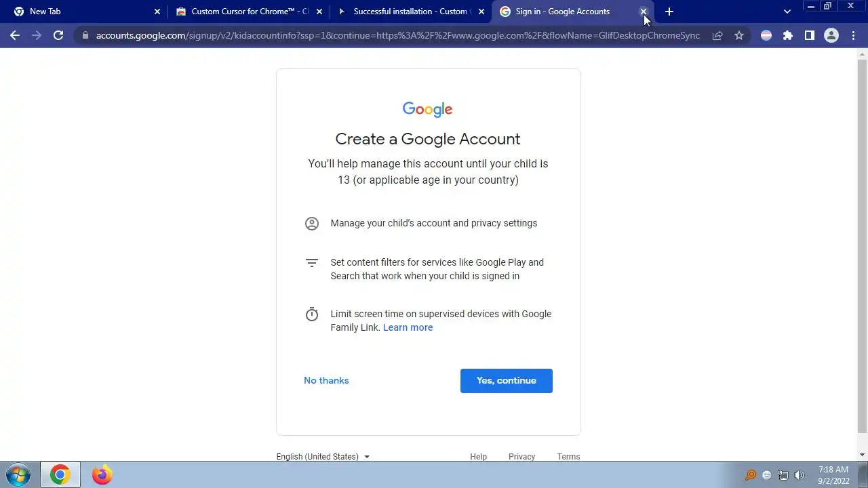Click the Google logo
Screen dimensions: 868x488
point(427,110)
